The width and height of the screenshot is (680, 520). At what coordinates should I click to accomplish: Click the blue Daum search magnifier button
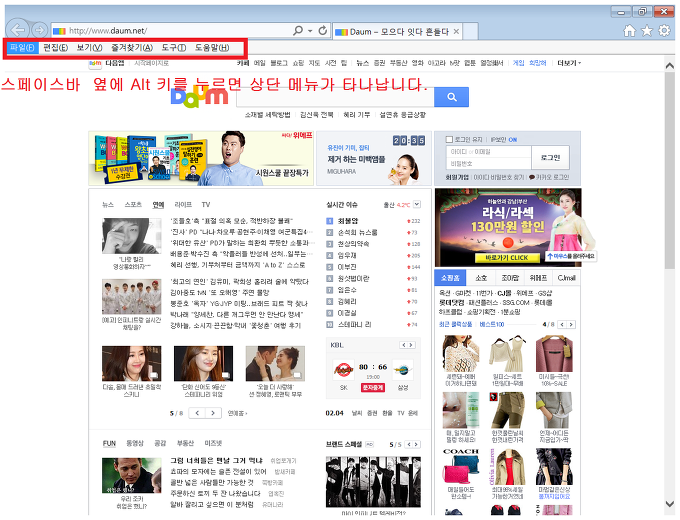pyautogui.click(x=451, y=97)
